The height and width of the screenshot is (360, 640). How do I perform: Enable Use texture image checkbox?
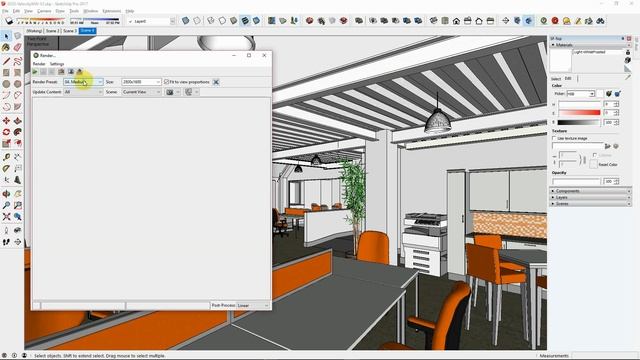554,138
